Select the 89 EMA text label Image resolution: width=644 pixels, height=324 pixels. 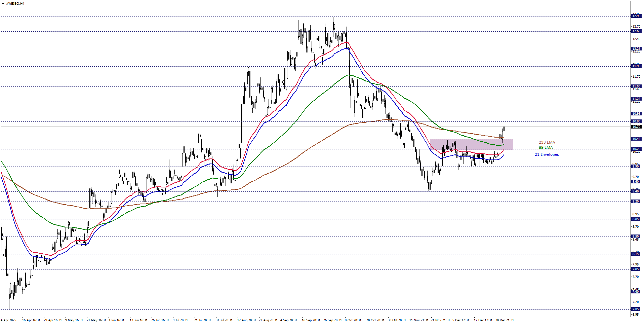click(x=546, y=147)
